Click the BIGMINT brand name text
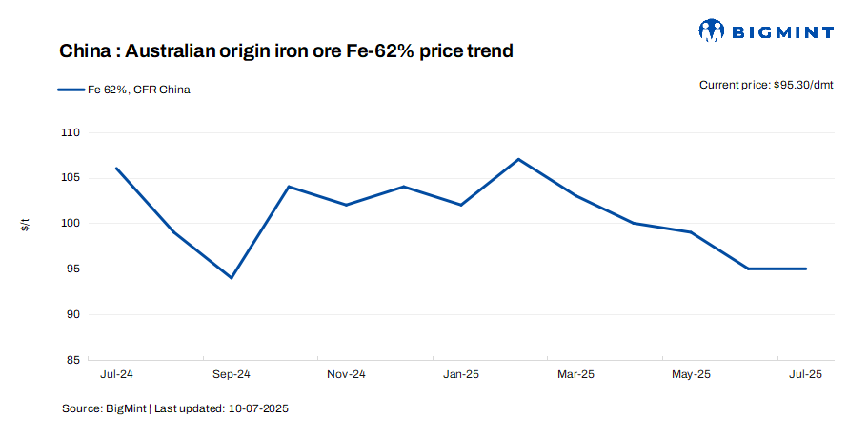The width and height of the screenshot is (868, 438). 783,31
